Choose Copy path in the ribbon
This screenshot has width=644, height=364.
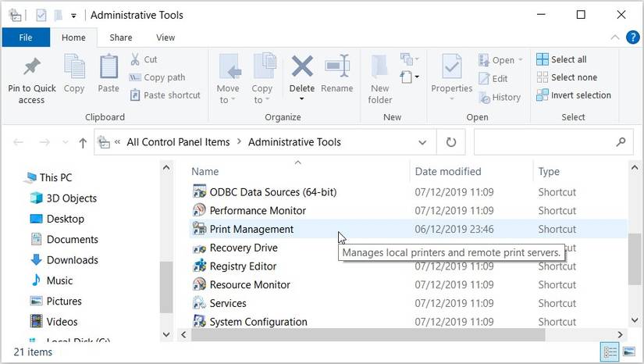(158, 77)
